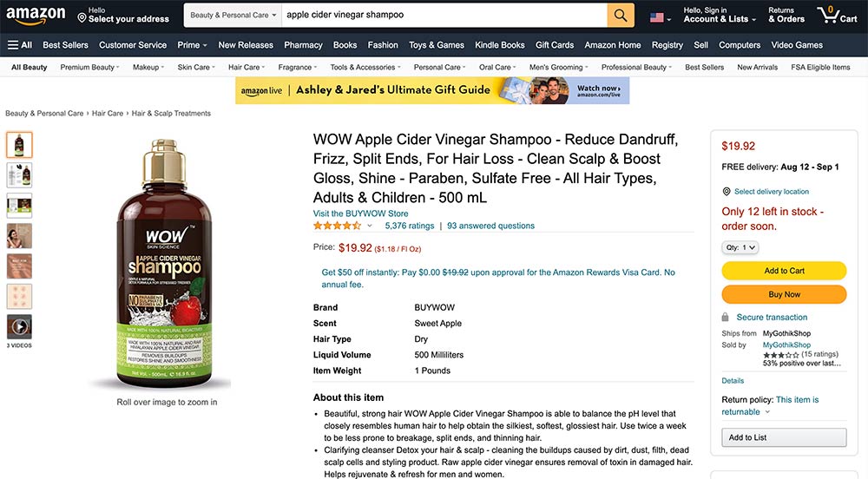The image size is (868, 479).
Task: Play the product videos thumbnail
Action: pos(19,326)
